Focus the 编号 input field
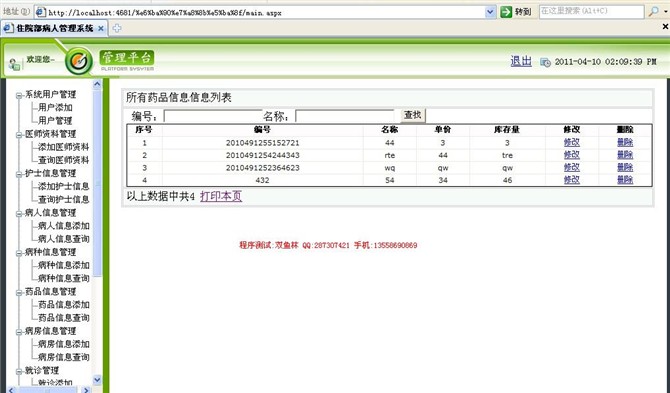The image size is (670, 393). [x=213, y=116]
